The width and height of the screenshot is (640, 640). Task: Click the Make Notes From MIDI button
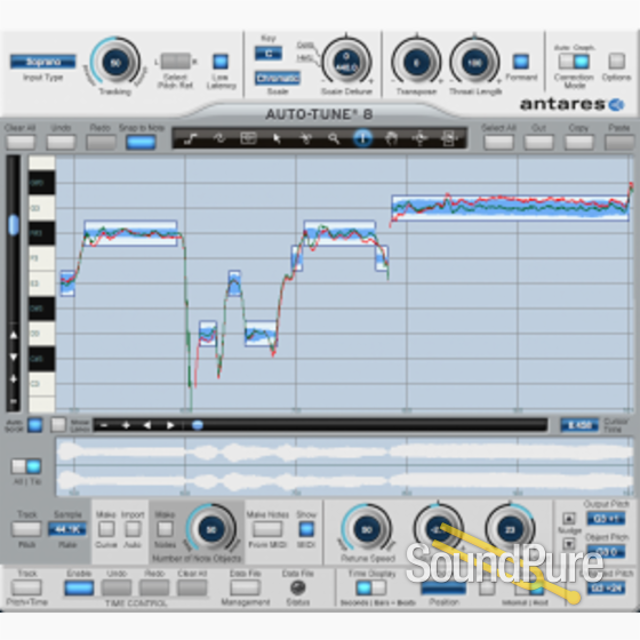(x=266, y=529)
